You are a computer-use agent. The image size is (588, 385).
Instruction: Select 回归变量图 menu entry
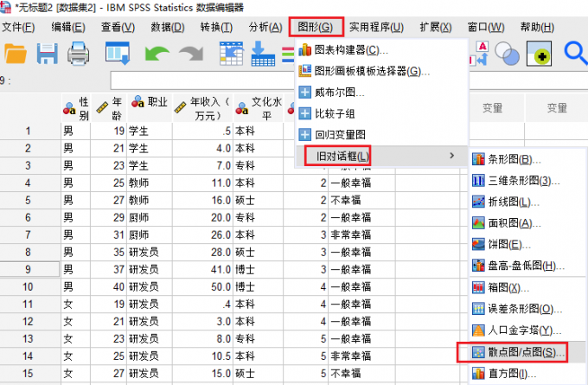(381, 134)
